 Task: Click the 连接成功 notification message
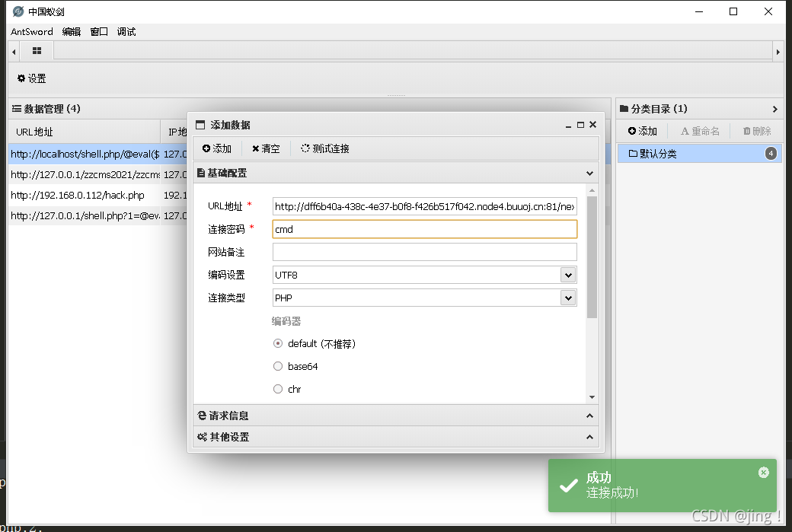tap(612, 492)
